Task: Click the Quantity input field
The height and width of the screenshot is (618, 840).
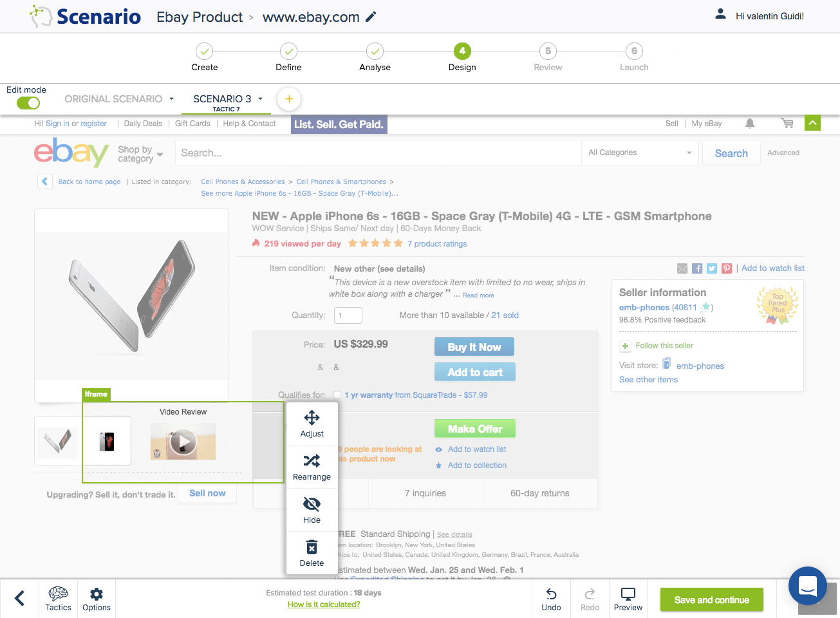Action: tap(348, 315)
